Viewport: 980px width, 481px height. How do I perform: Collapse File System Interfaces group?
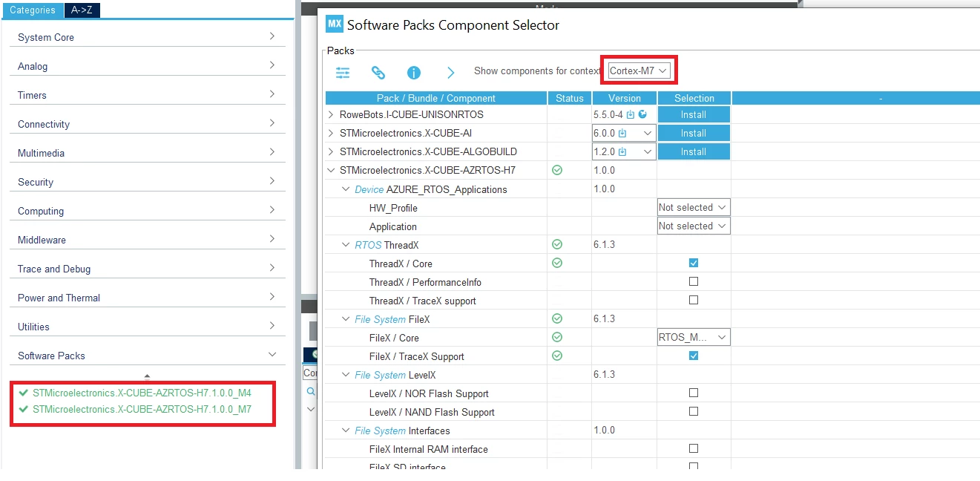[346, 430]
